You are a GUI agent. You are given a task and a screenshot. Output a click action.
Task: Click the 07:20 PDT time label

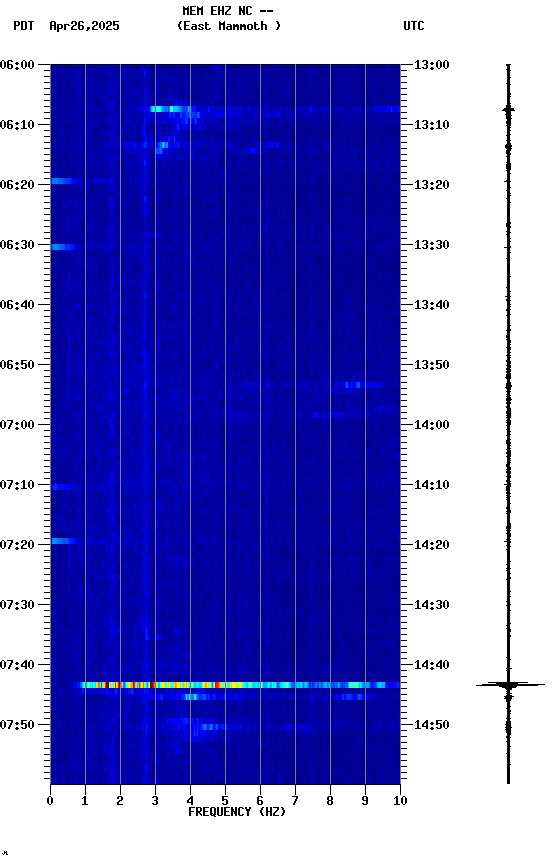[17, 545]
